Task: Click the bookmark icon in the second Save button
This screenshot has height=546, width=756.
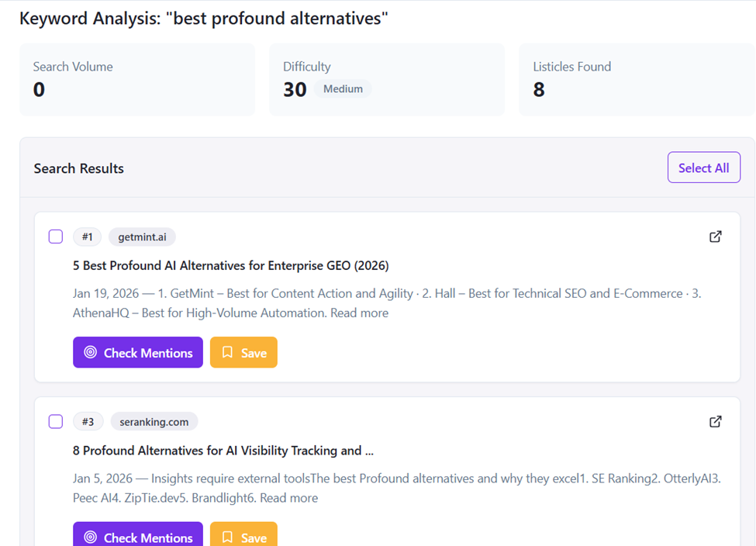Action: tap(226, 537)
